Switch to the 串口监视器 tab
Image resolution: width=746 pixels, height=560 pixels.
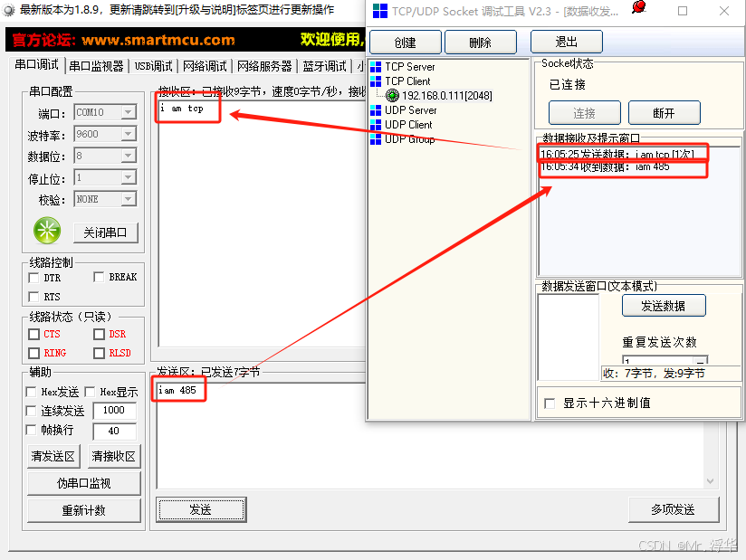point(96,66)
